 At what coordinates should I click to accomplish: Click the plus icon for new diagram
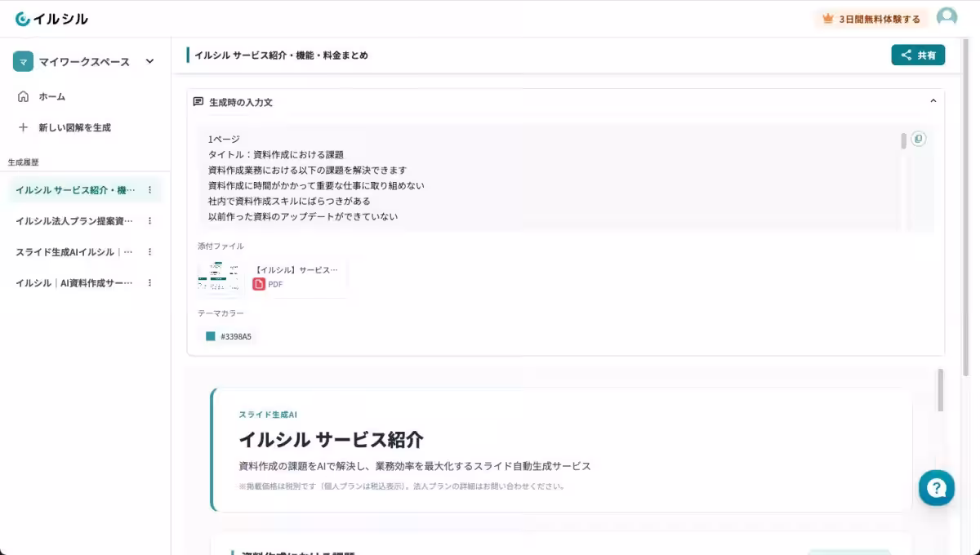(23, 127)
